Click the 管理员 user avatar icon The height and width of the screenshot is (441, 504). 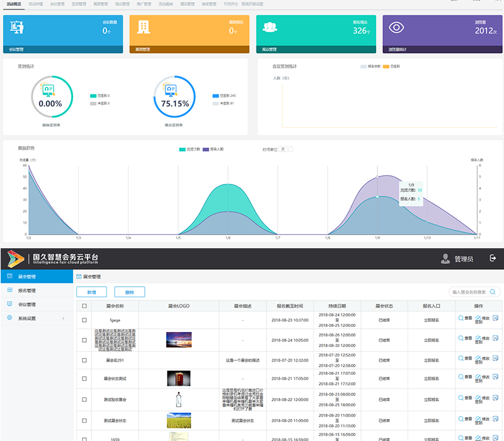(x=446, y=258)
